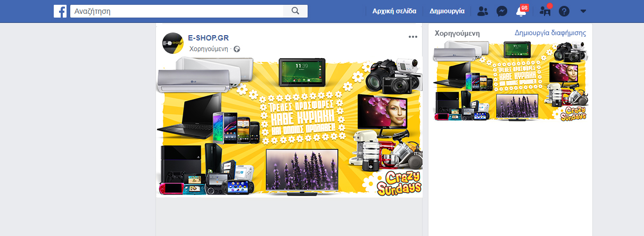
Task: Click the globe audience icon under E-SHOP.GR
Action: click(x=237, y=49)
